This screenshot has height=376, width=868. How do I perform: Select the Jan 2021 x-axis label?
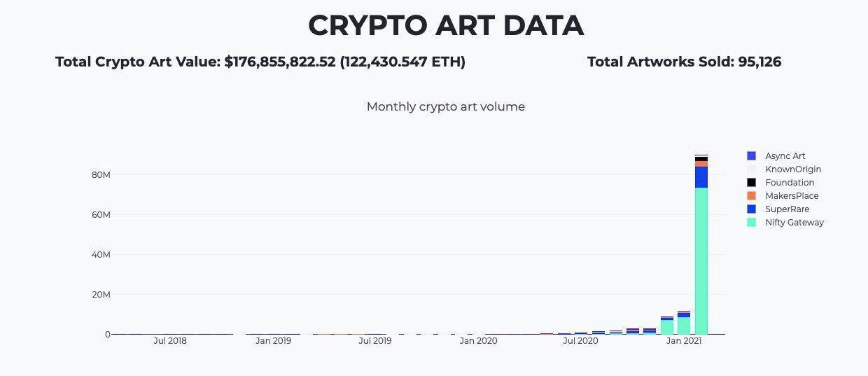tap(683, 341)
